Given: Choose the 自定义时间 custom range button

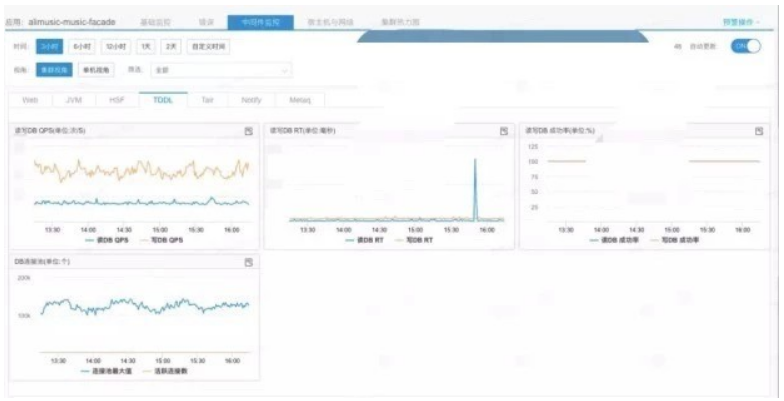Looking at the screenshot, I should (x=208, y=46).
